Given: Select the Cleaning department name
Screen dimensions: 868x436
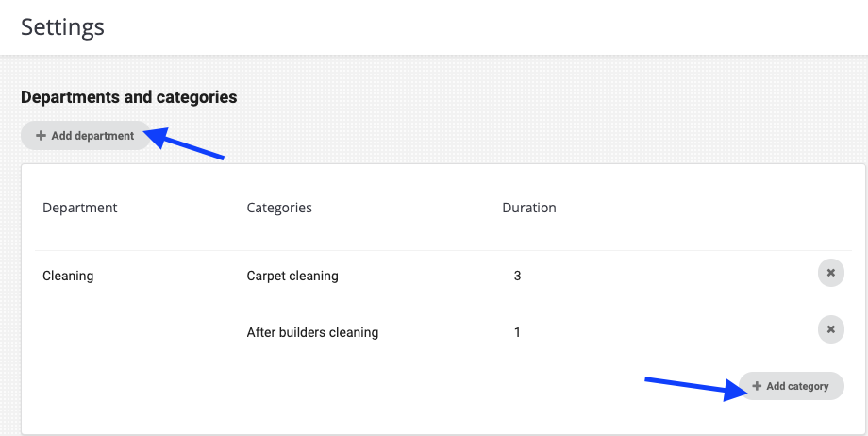Looking at the screenshot, I should 69,277.
